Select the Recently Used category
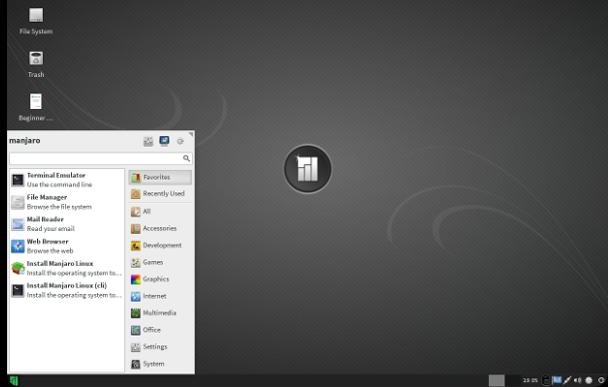Screen dimensions: 608x387 [x=160, y=194]
